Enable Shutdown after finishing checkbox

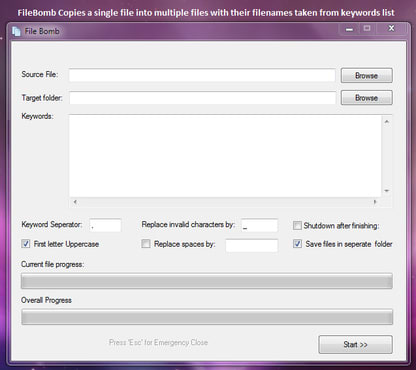coord(297,226)
